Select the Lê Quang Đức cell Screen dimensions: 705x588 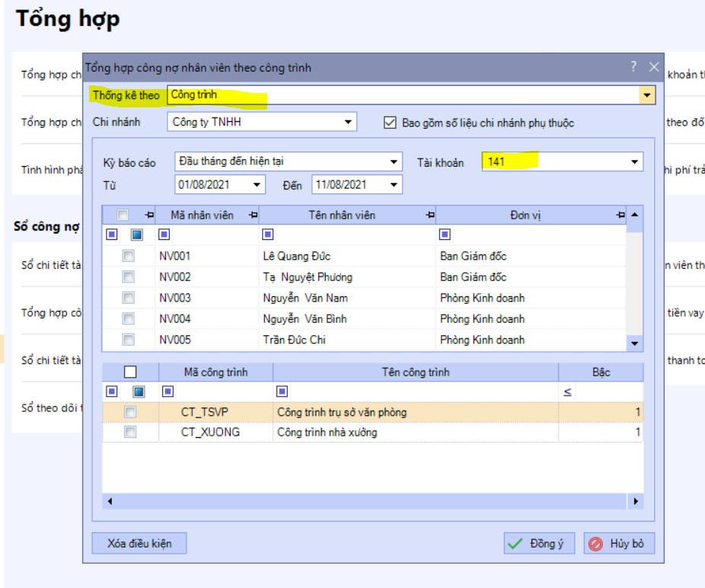click(x=346, y=256)
